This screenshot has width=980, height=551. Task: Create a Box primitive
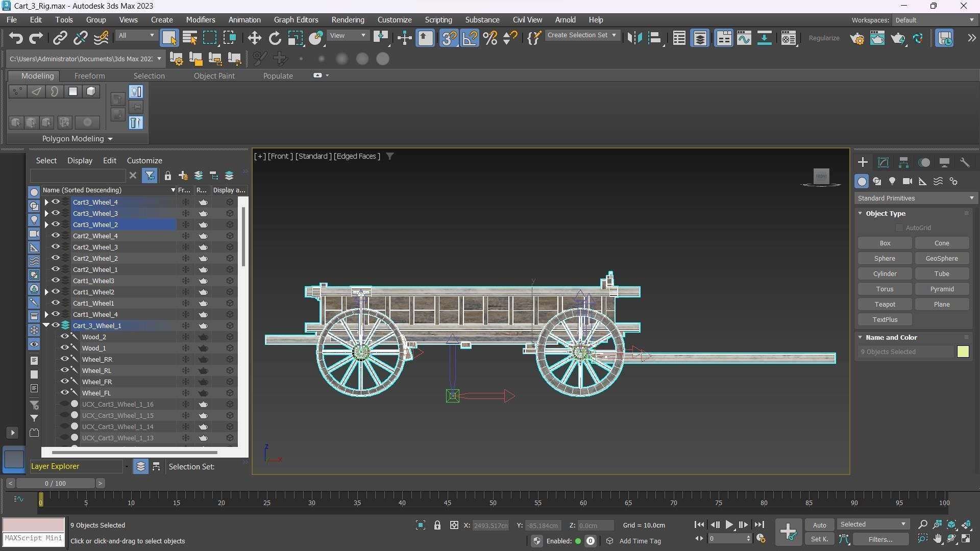(x=885, y=243)
